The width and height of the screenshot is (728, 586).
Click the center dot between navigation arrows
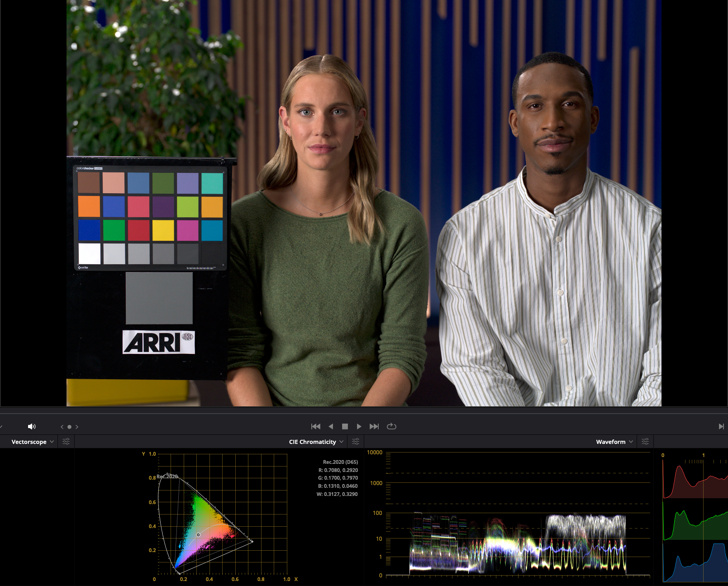pos(69,427)
